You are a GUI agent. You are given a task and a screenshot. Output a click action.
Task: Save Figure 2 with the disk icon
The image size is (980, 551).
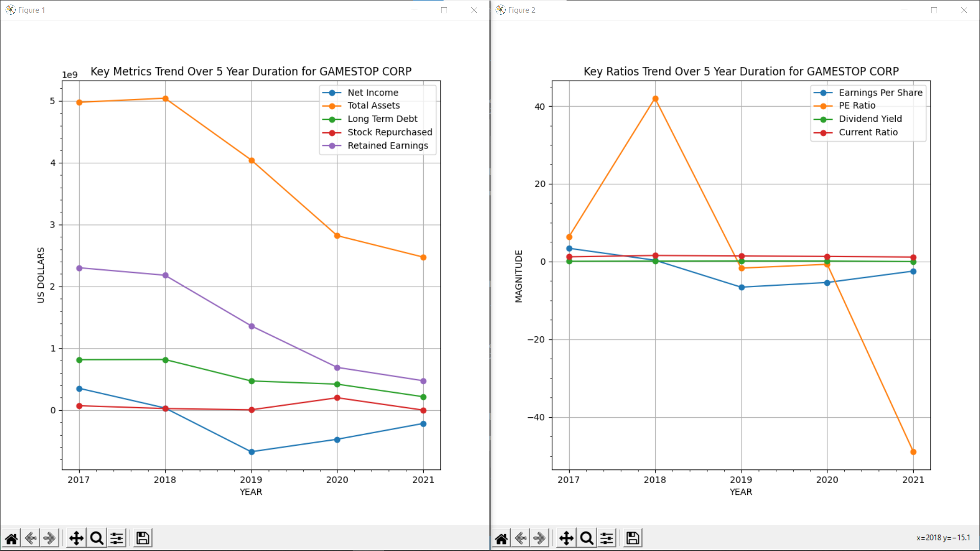(632, 538)
